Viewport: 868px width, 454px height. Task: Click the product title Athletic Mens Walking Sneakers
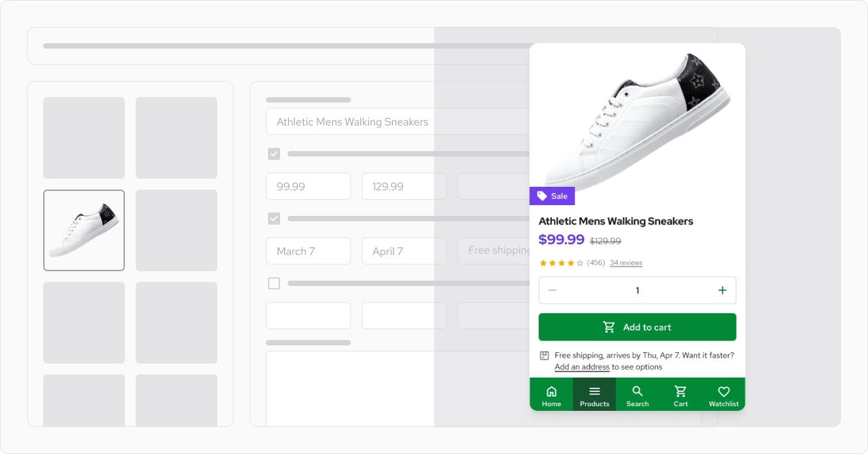[x=616, y=221]
